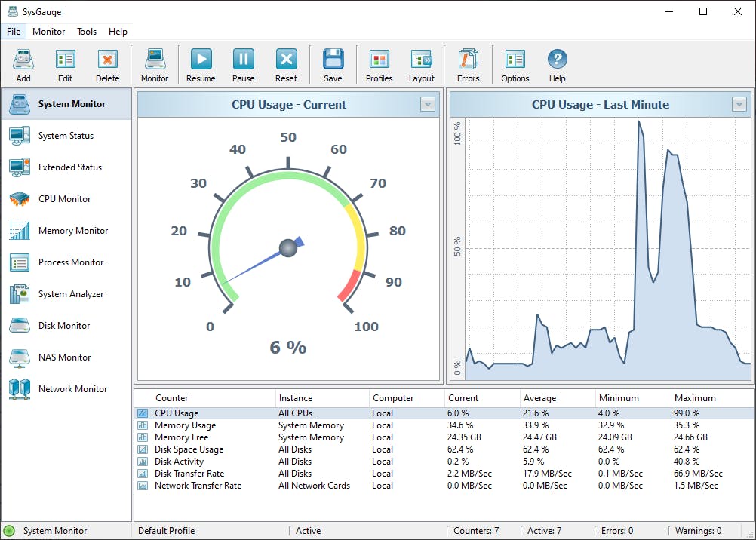756x540 pixels.
Task: Switch to Network Monitor in the sidebar
Action: coord(72,389)
